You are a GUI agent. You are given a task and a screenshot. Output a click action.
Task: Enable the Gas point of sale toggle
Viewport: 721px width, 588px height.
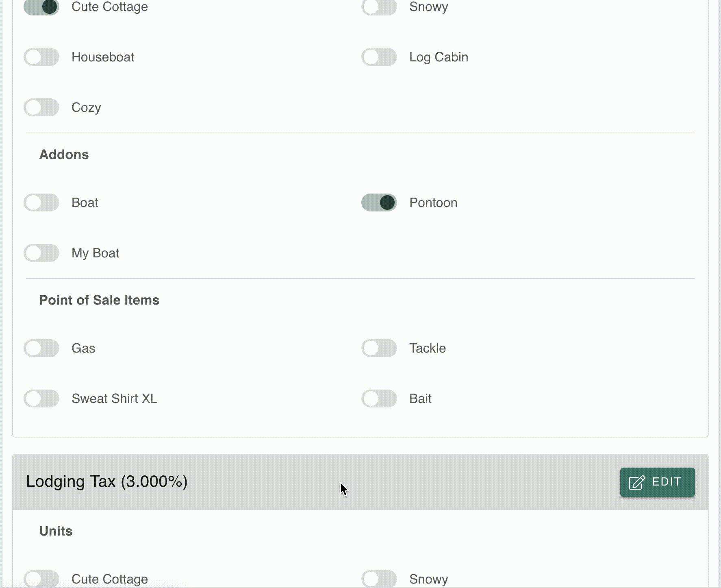point(41,348)
